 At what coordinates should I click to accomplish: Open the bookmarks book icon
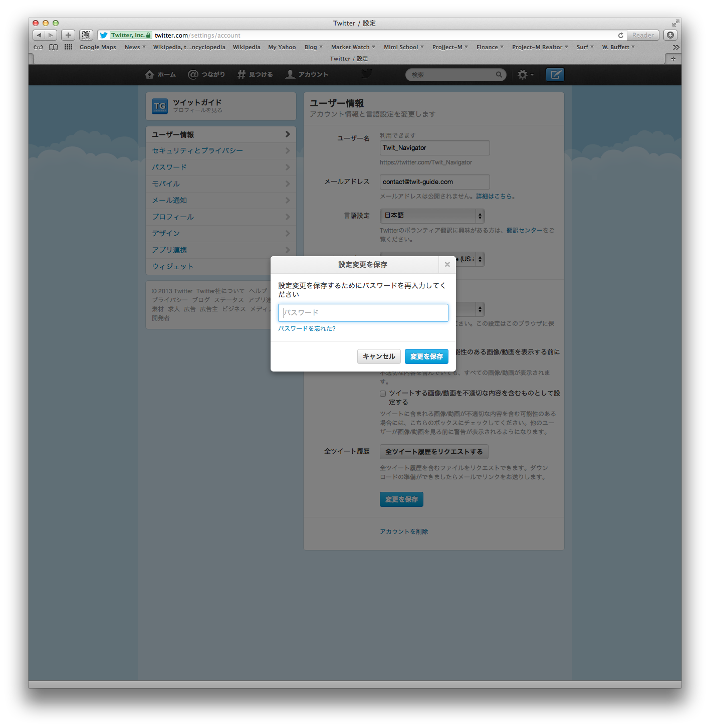(x=54, y=47)
